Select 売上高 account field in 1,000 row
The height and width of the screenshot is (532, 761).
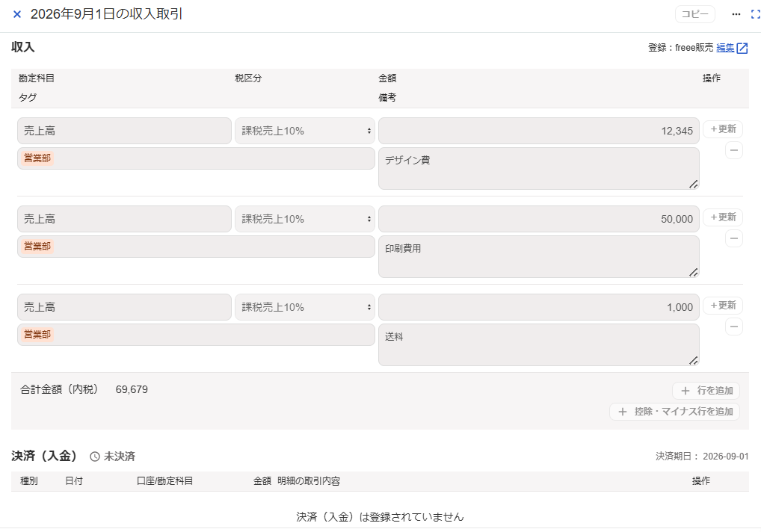(x=124, y=307)
